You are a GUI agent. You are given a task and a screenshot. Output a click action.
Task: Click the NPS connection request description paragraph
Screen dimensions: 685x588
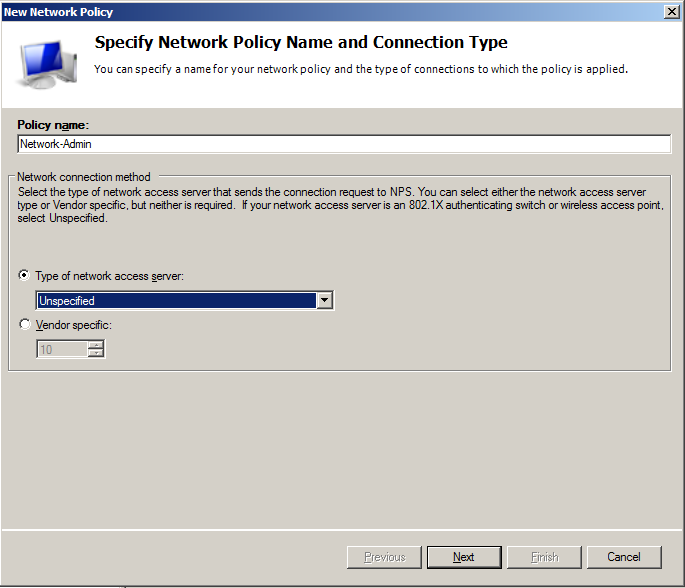pyautogui.click(x=340, y=205)
